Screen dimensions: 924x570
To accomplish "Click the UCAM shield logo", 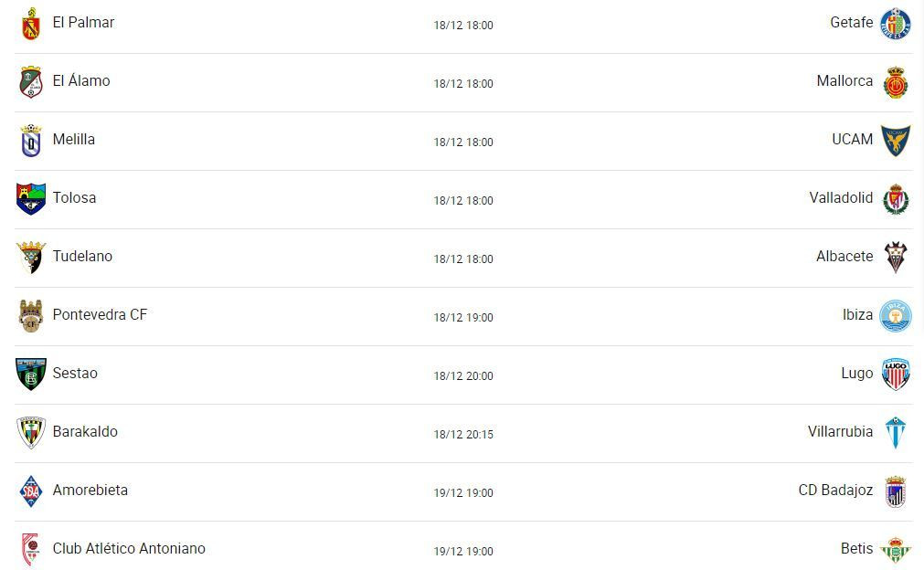I will click(x=895, y=140).
